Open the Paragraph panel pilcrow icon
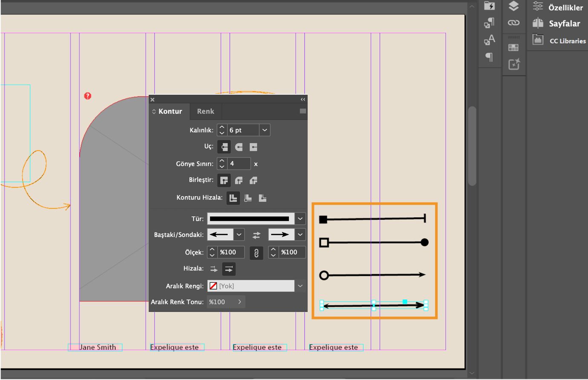The image size is (588, 380). point(490,57)
